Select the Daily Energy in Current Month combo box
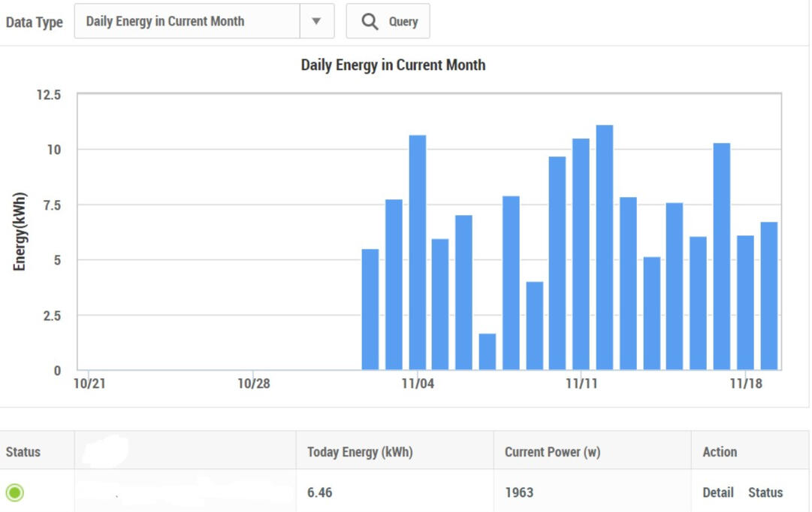 point(187,21)
